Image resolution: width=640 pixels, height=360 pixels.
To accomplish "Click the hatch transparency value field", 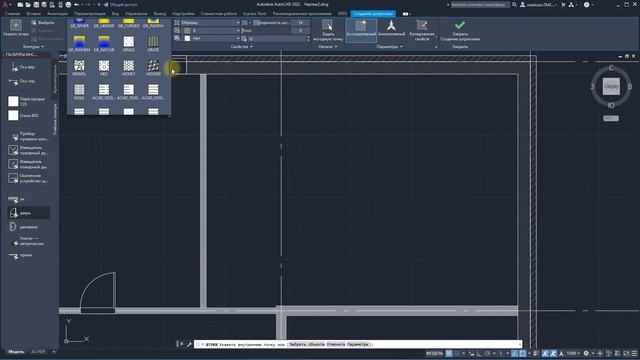I will point(300,23).
